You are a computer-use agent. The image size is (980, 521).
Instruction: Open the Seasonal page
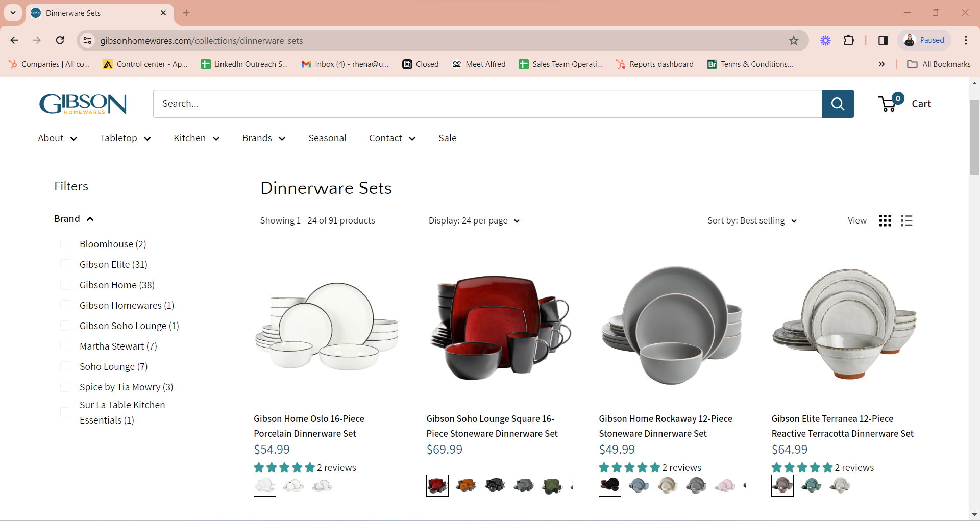(x=328, y=138)
